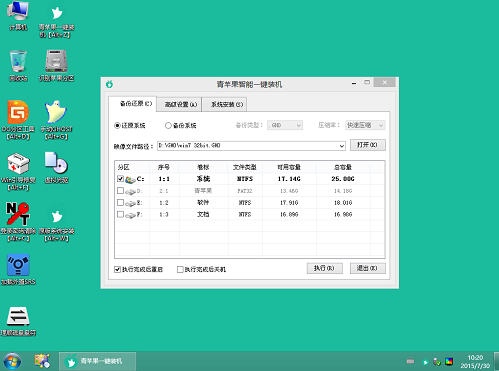The width and height of the screenshot is (499, 371).
Task: Uncheck the C: partition checkbox
Action: (120, 179)
